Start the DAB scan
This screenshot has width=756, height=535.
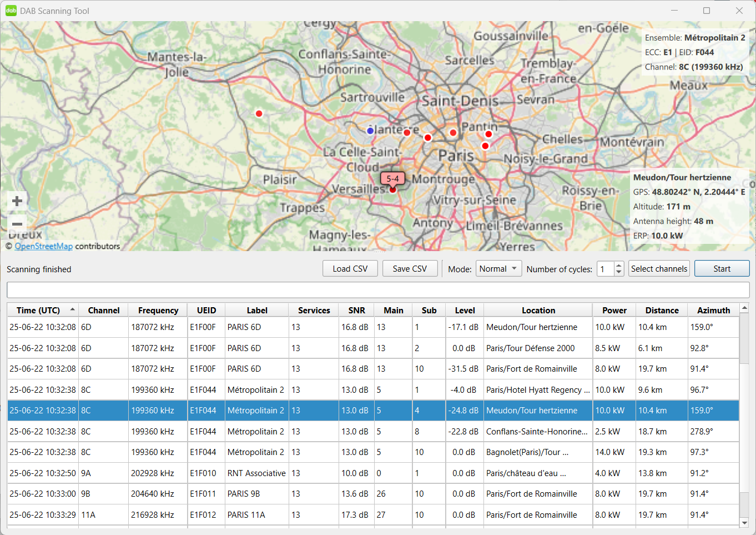point(722,269)
